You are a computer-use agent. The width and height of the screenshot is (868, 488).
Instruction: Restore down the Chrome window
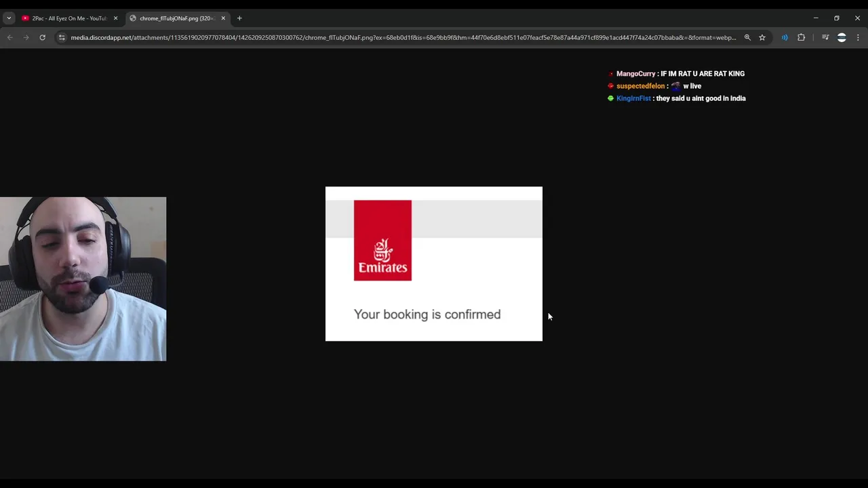837,18
